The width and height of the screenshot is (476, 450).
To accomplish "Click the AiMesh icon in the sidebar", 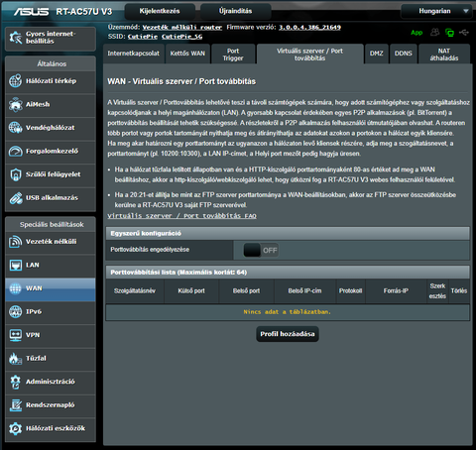I will [x=15, y=104].
